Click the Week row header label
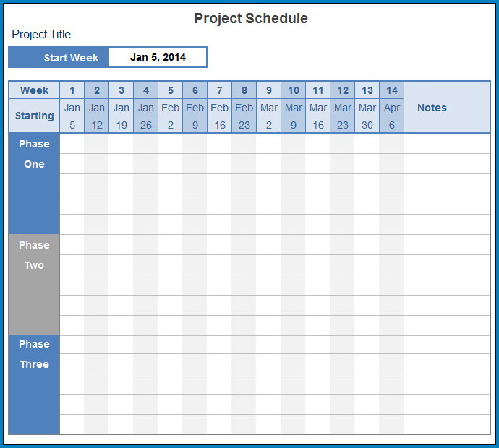 [x=34, y=90]
